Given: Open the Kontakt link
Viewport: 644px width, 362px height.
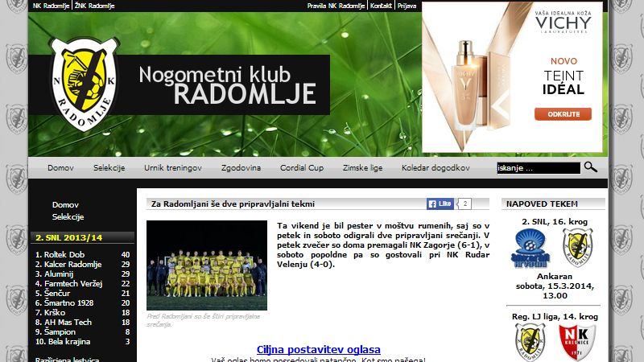Looking at the screenshot, I should pos(381,6).
